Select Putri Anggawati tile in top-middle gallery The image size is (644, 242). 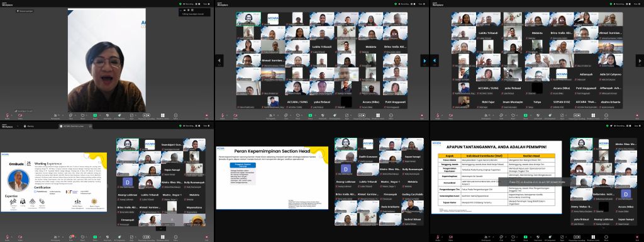[x=395, y=101]
